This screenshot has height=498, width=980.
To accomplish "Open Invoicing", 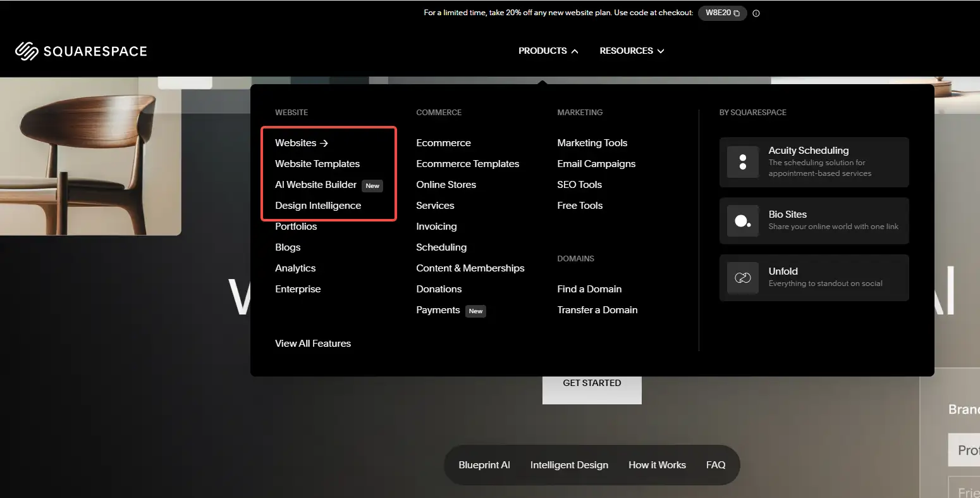I will (x=436, y=227).
